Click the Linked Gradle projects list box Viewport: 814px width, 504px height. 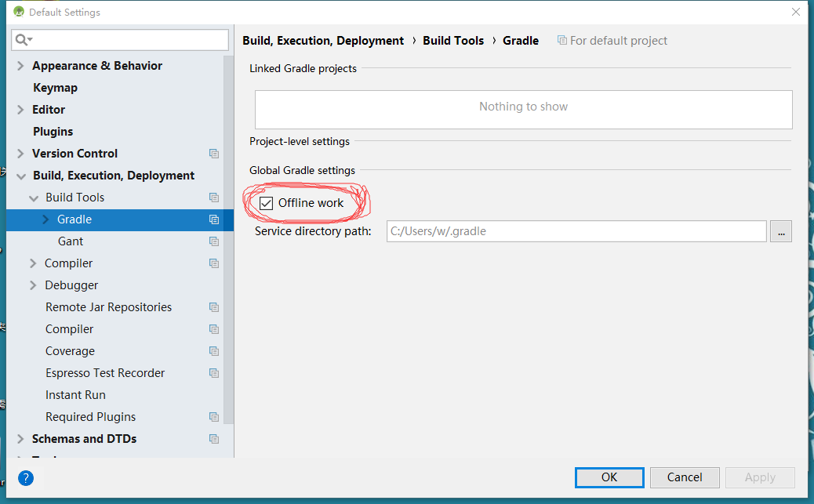coord(523,110)
